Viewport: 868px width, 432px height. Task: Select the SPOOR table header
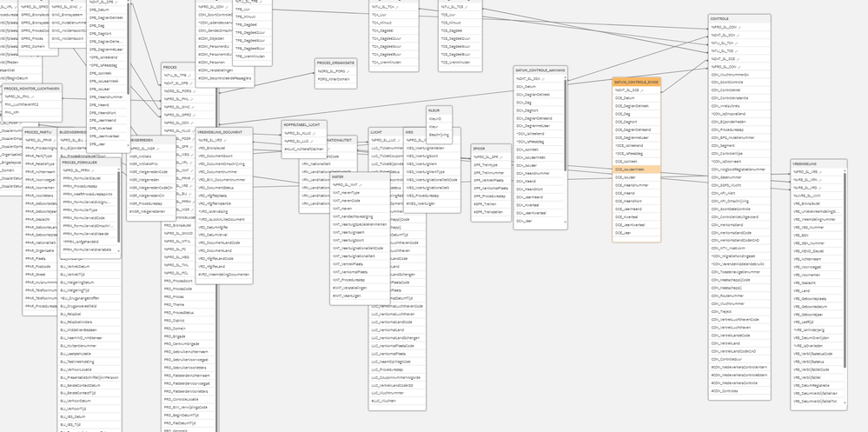pos(489,149)
